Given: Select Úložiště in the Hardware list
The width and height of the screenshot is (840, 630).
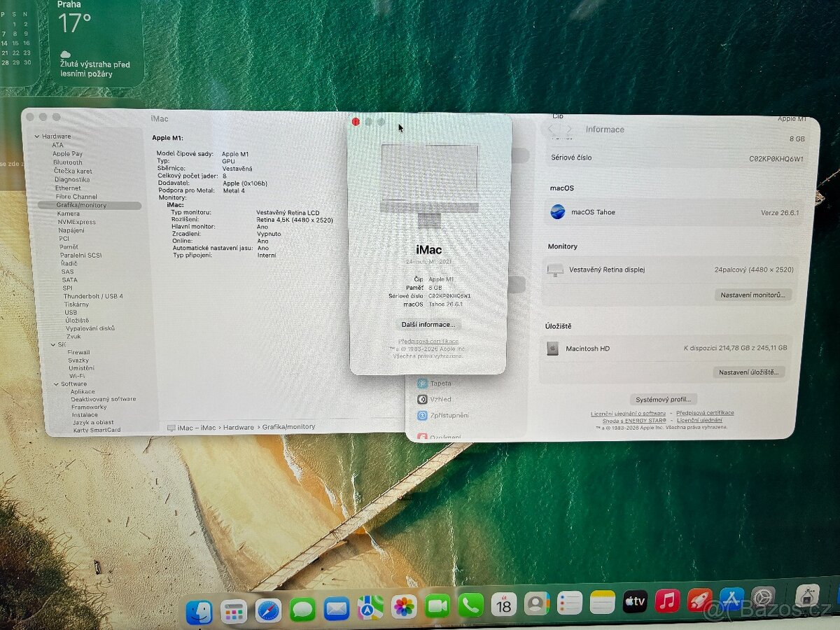Looking at the screenshot, I should [76, 320].
